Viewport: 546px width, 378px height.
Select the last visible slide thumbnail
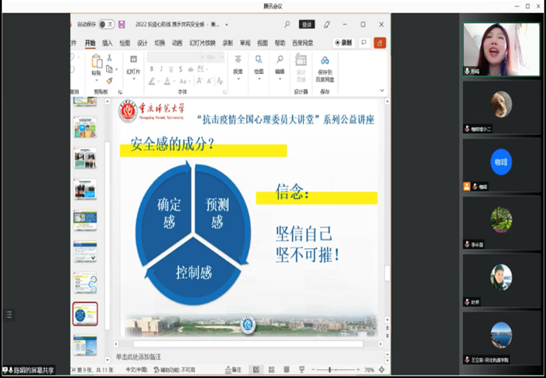pos(85,345)
